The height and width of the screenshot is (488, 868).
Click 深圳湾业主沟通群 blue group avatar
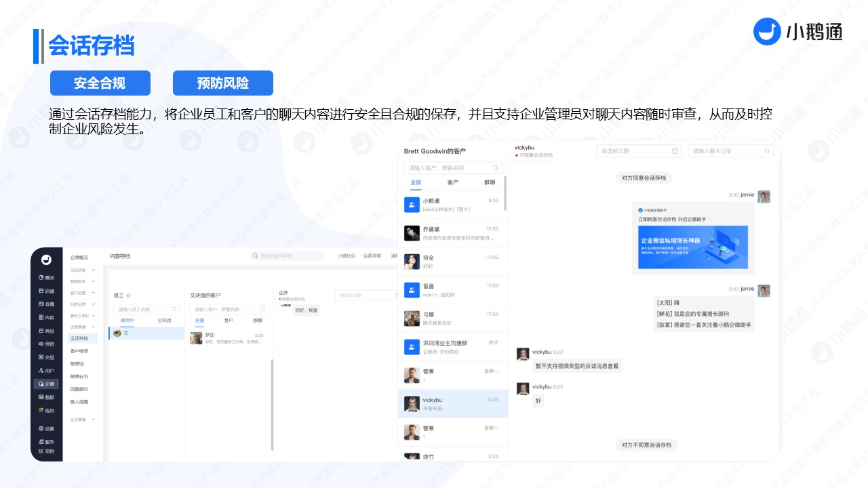point(412,347)
